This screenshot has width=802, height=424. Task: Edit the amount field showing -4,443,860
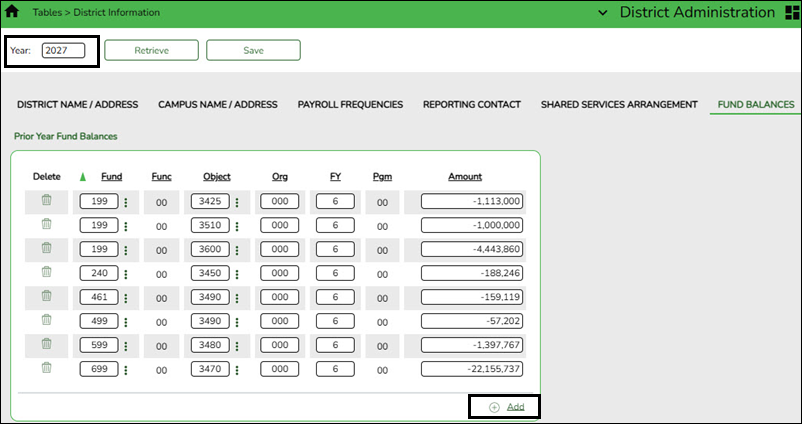coord(472,249)
